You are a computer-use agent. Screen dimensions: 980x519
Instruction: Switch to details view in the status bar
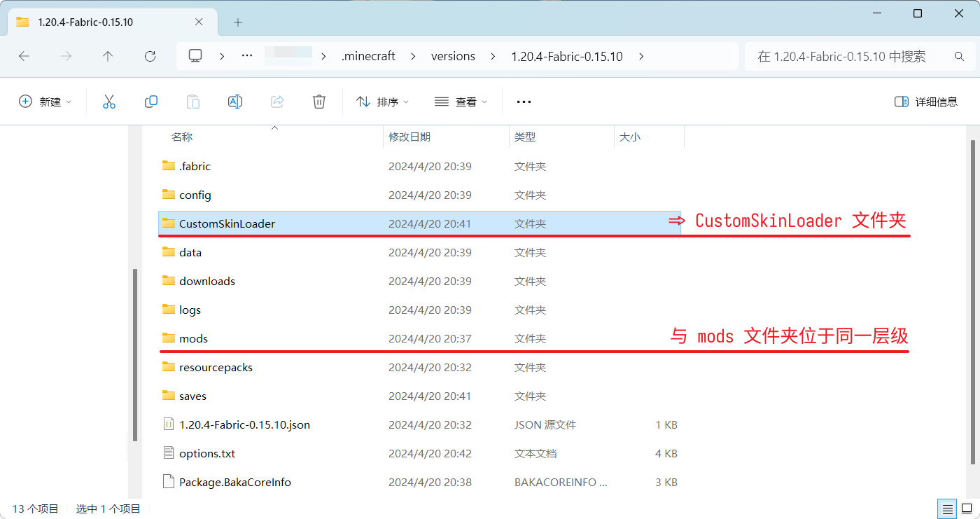point(947,509)
